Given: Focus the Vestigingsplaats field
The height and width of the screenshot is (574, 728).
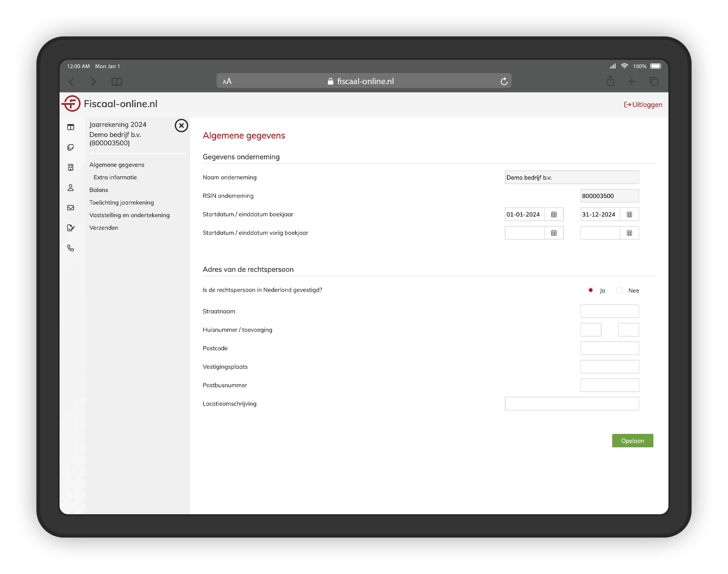Looking at the screenshot, I should [609, 367].
